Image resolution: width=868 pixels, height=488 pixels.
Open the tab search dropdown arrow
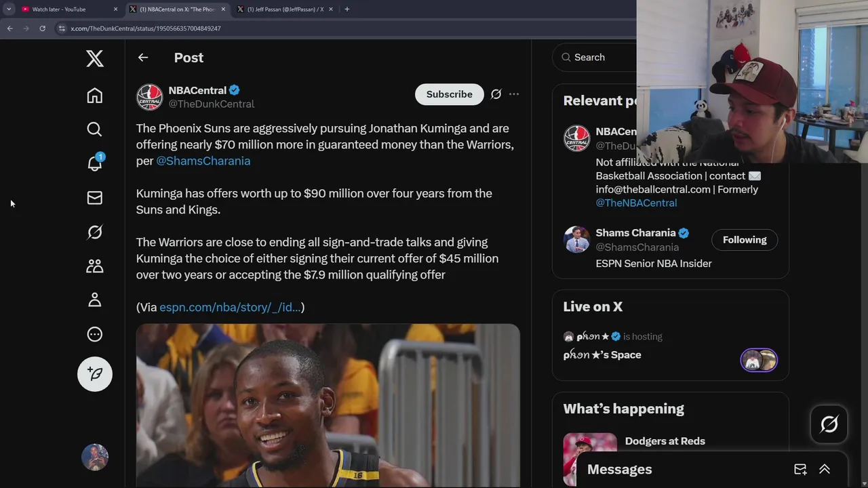point(9,9)
